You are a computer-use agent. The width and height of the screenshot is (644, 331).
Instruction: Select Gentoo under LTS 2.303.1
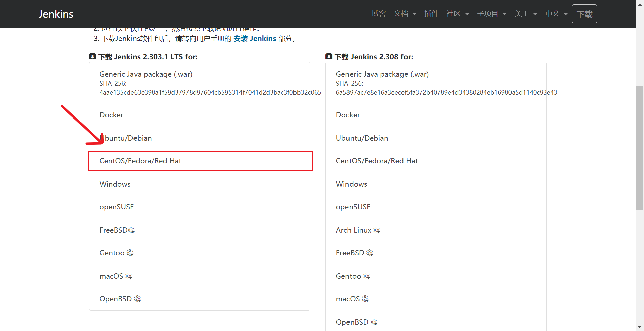200,253
